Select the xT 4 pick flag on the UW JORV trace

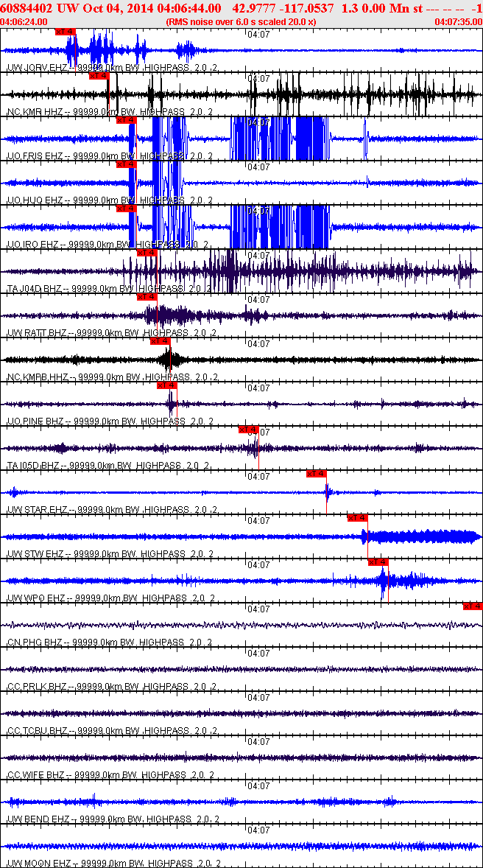[x=66, y=32]
